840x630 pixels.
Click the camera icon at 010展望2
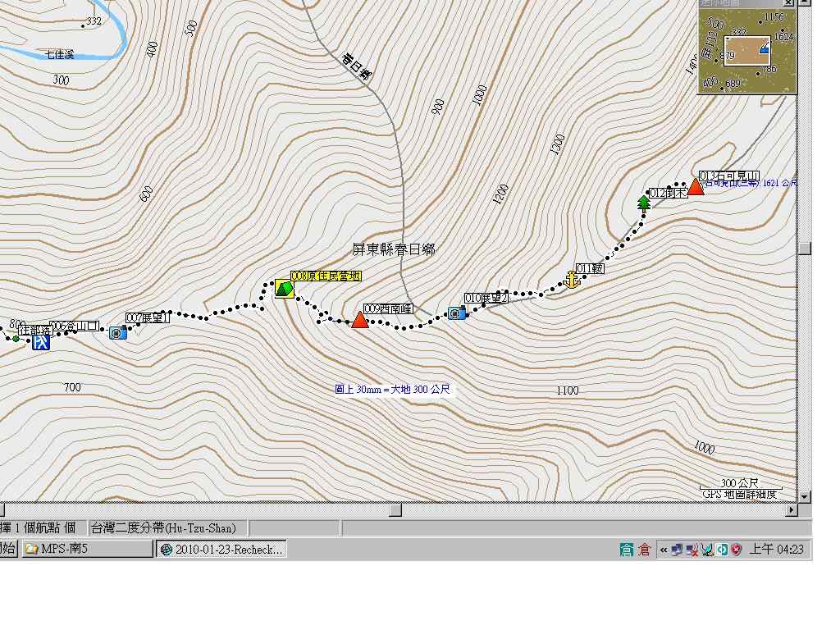456,313
